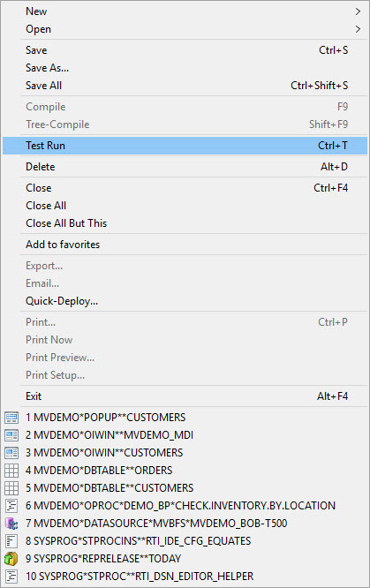The height and width of the screenshot is (588, 370).
Task: Click the datasource icon beside MVDEMO_BOB-T500
Action: tap(11, 524)
